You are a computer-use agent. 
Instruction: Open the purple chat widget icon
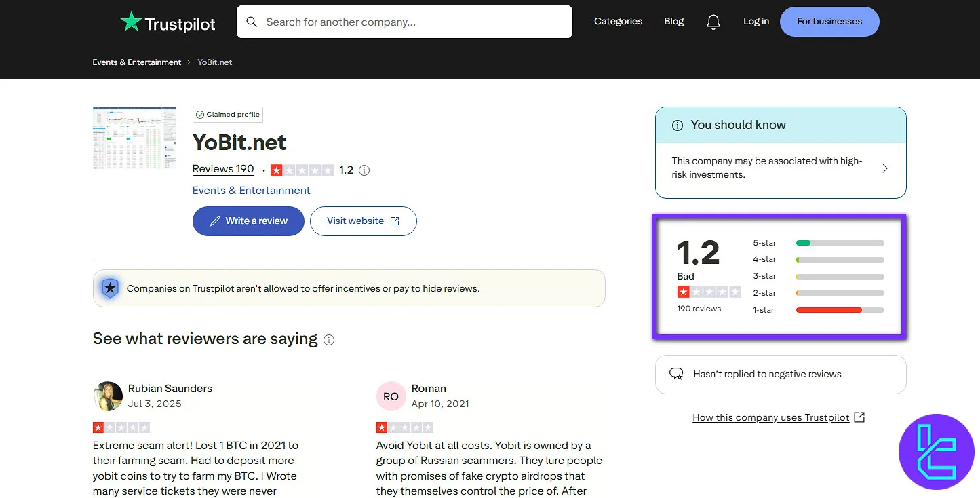coord(936,451)
